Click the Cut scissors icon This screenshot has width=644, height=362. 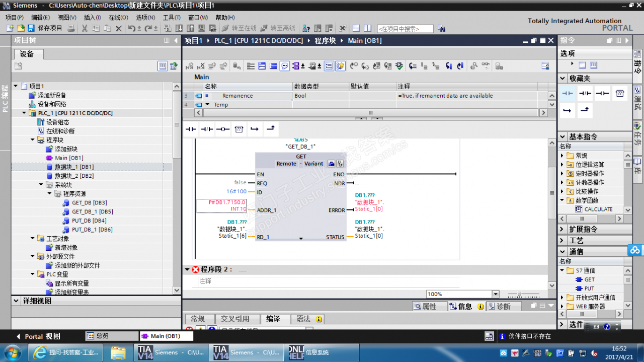tap(85, 28)
